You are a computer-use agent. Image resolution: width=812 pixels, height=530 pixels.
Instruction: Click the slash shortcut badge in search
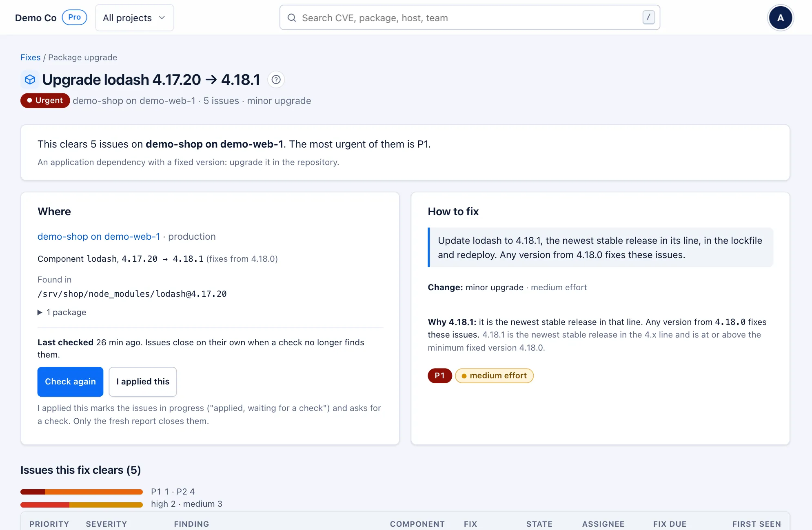tap(648, 17)
